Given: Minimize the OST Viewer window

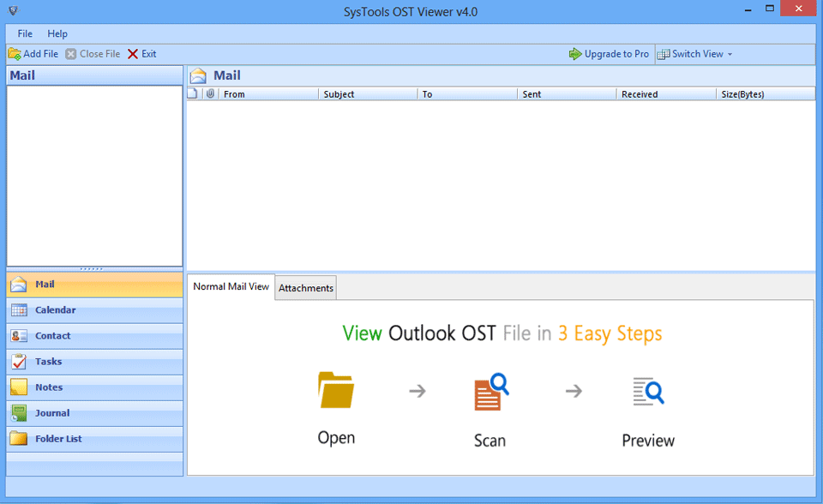Looking at the screenshot, I should click(x=748, y=10).
